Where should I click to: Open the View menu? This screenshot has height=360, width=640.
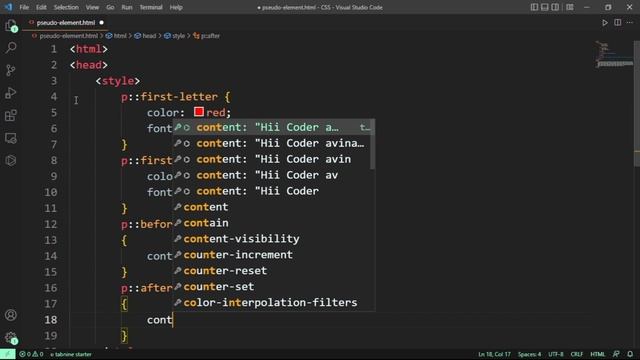pyautogui.click(x=92, y=7)
